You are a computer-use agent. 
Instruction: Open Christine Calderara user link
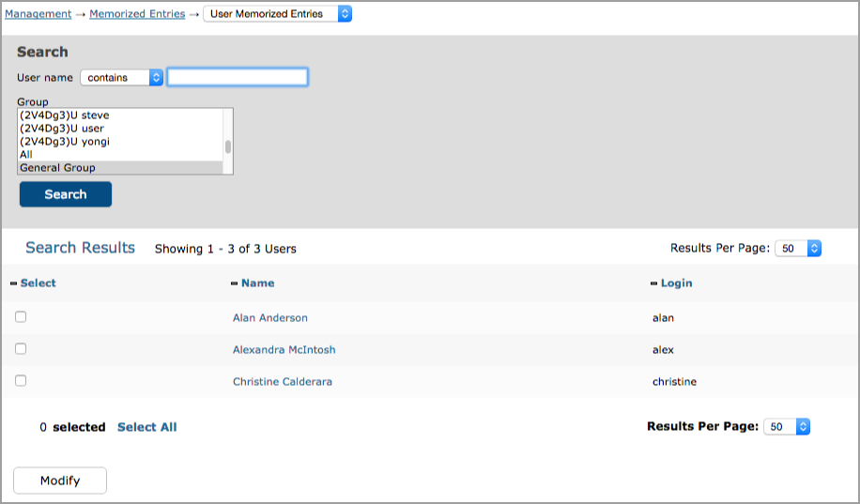[x=283, y=381]
